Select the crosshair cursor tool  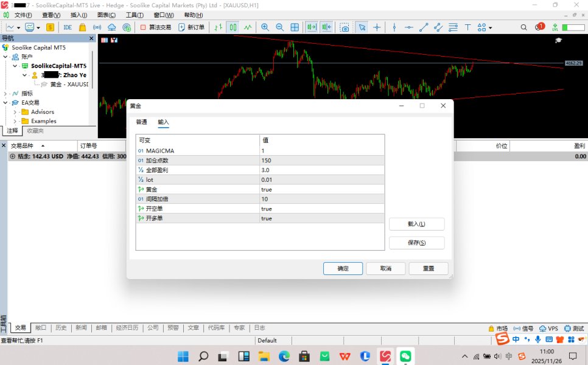[x=377, y=27]
